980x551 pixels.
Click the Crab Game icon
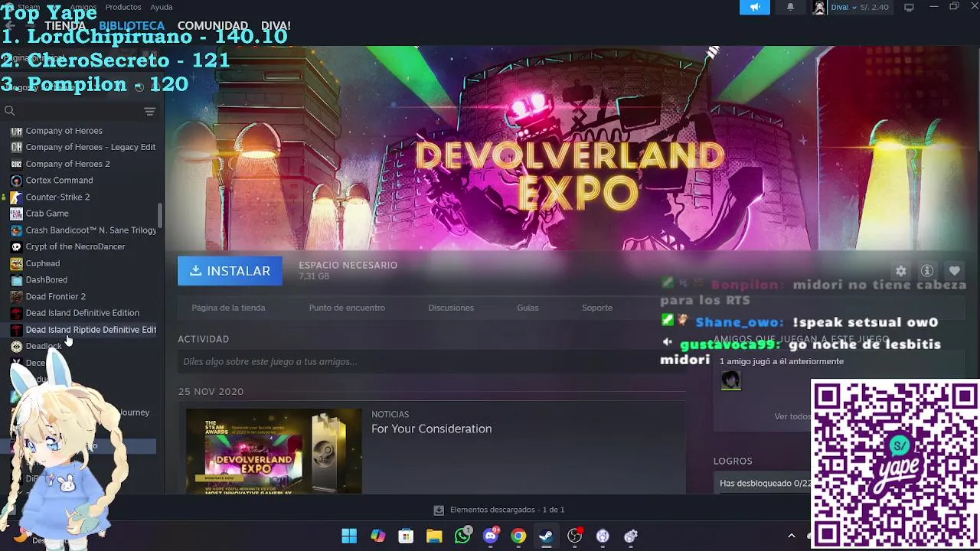16,214
